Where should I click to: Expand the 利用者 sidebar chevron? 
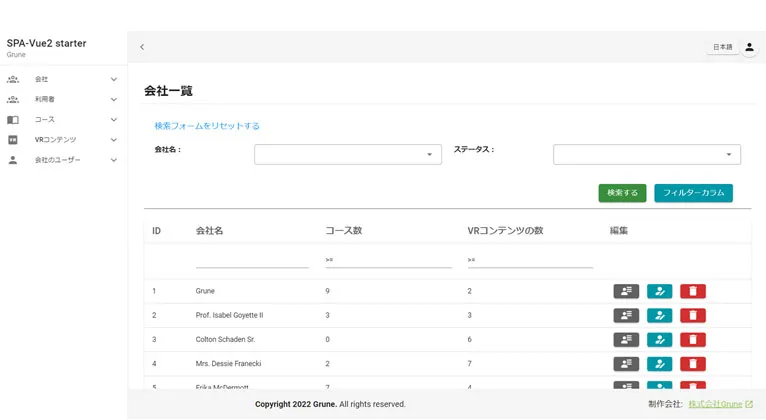click(x=114, y=100)
